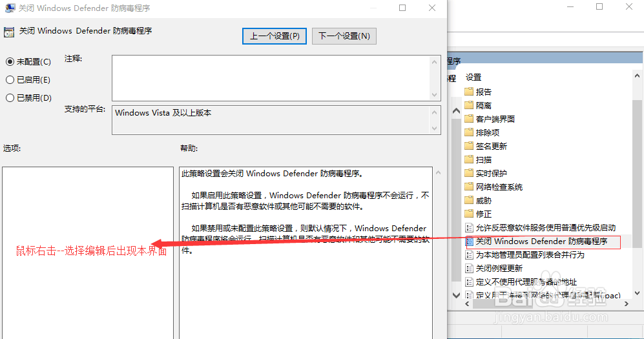Click the up arrow of the 支持的平台 scrollbar

434,112
